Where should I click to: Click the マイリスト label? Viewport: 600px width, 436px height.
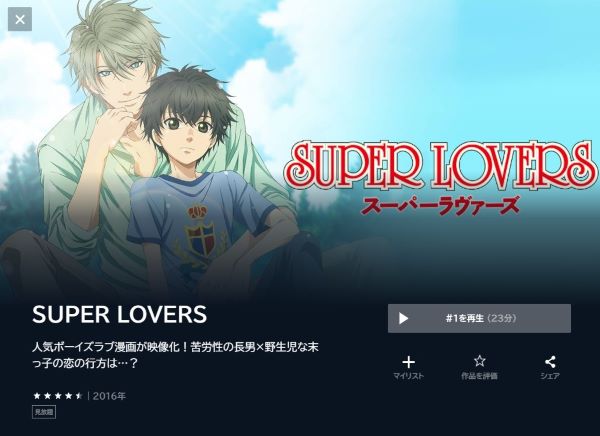point(409,376)
